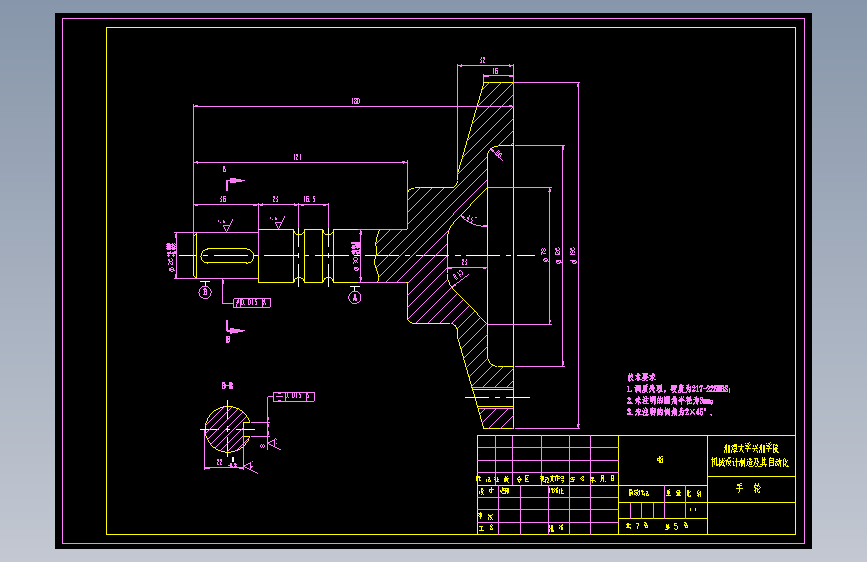Viewport: 867px width, 562px height.
Task: Select note 1 with hardness 217-225HBS
Action: [678, 389]
